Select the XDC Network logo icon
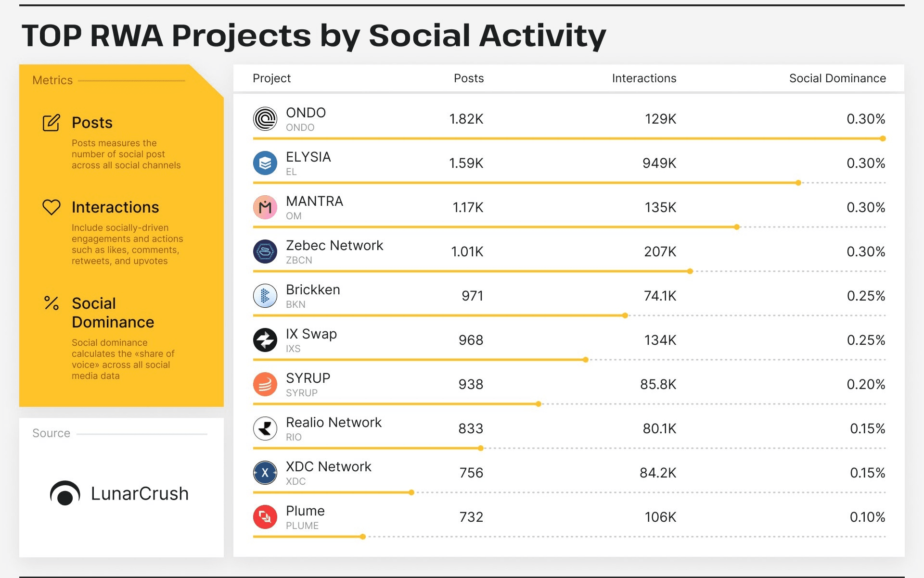Image resolution: width=924 pixels, height=578 pixels. (x=265, y=473)
